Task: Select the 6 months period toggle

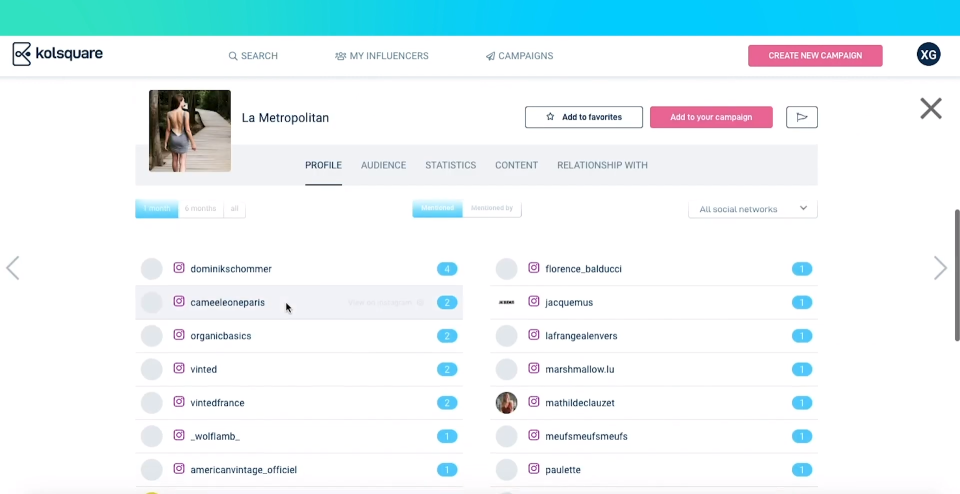Action: (201, 209)
